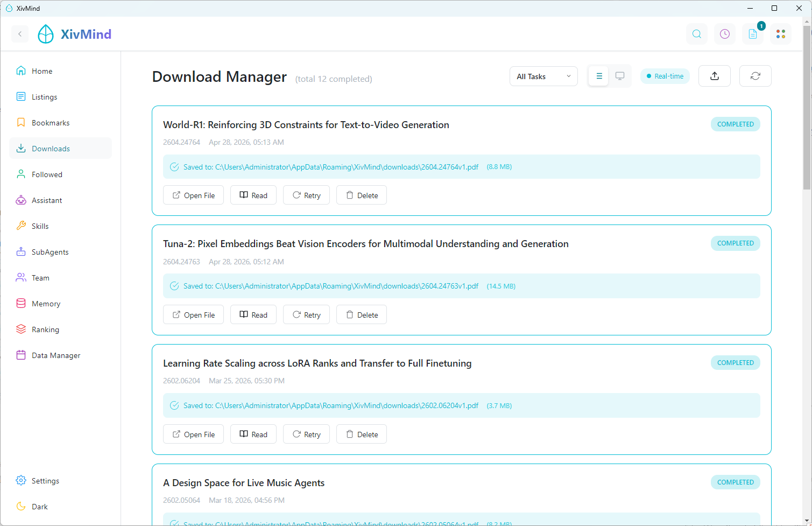This screenshot has width=812, height=526.
Task: Click Read for Learning Rate Scaling paper
Action: (253, 434)
